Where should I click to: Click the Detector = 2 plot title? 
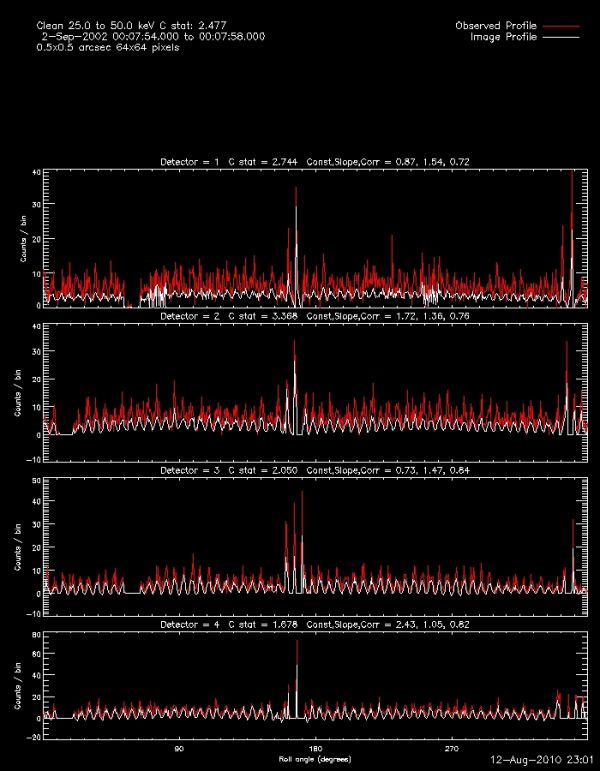click(318, 316)
